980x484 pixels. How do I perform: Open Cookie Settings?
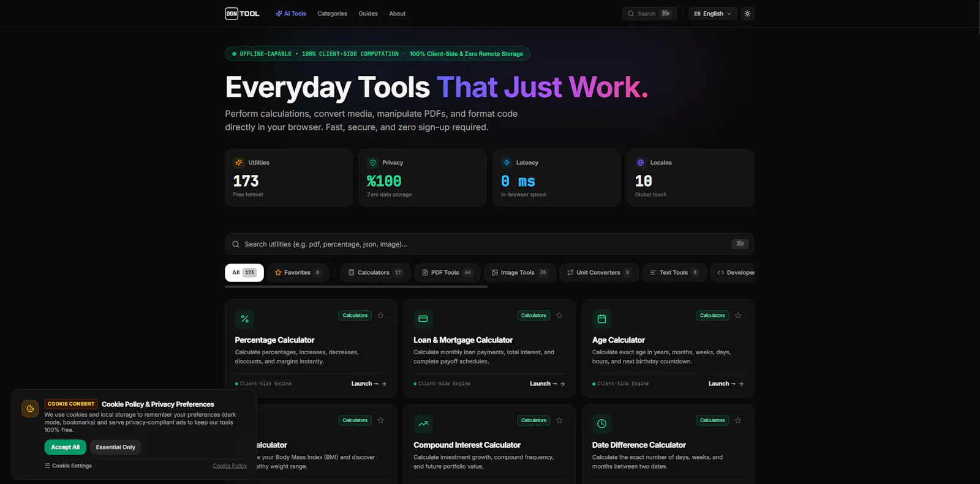point(68,466)
